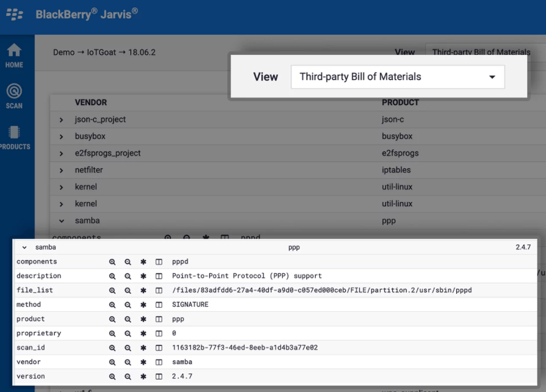Expand the e2fsprogs_project row
Screen dimensions: 546x392
(x=61, y=154)
